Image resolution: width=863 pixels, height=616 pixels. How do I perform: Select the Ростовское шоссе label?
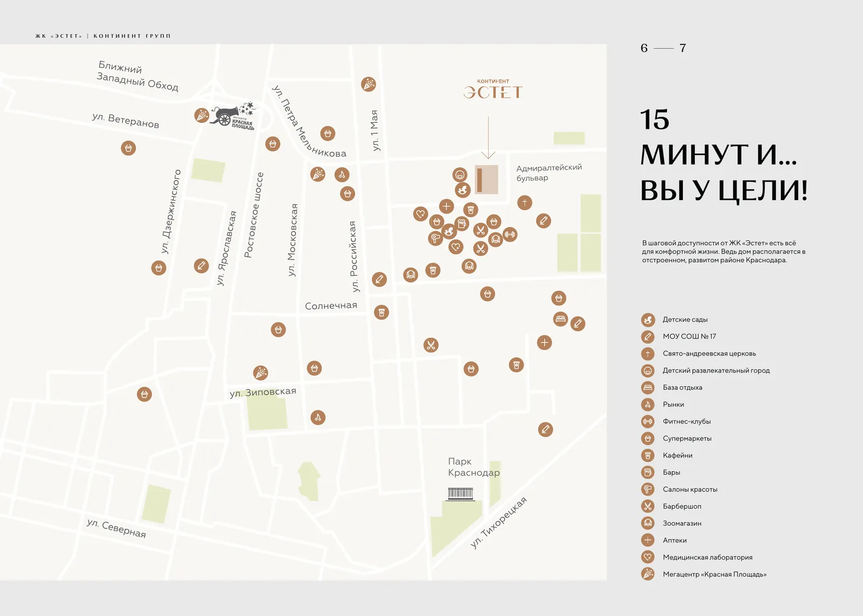tap(254, 215)
